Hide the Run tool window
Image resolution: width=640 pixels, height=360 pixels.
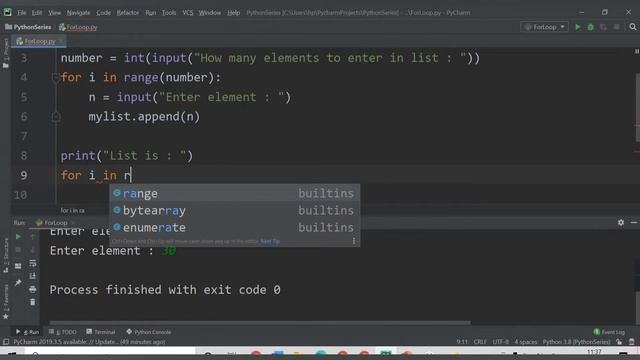pyautogui.click(x=634, y=222)
